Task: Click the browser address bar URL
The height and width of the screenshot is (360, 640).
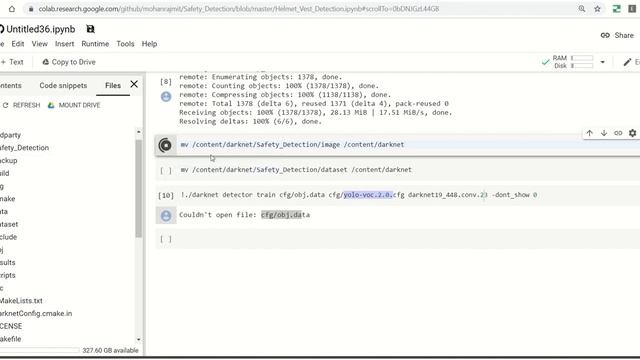Action: pyautogui.click(x=239, y=9)
